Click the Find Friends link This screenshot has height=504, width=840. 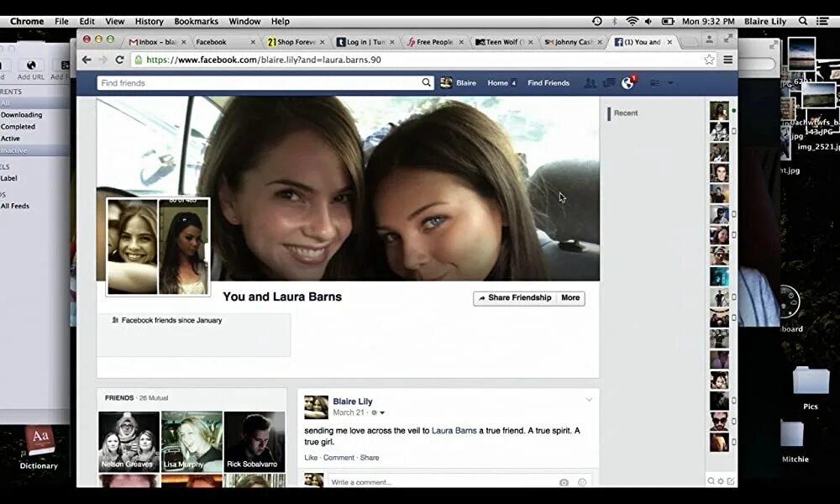click(549, 83)
